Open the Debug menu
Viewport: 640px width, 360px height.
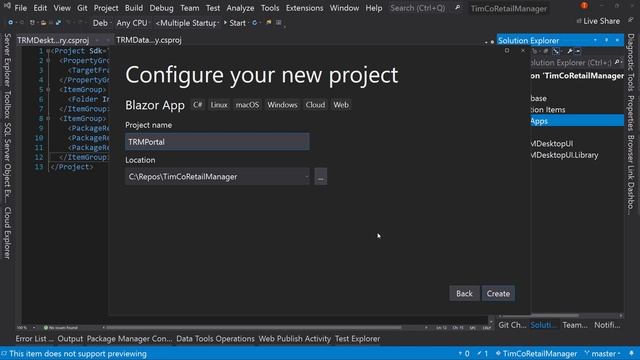[161, 8]
